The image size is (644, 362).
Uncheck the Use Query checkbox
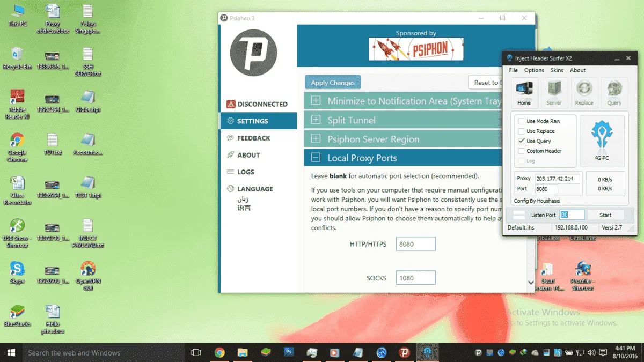[521, 141]
